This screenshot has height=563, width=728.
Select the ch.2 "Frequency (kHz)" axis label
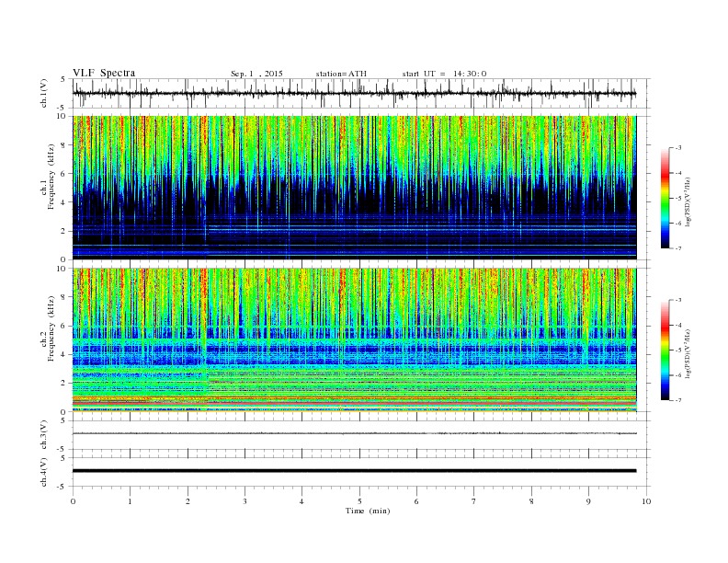click(51, 328)
